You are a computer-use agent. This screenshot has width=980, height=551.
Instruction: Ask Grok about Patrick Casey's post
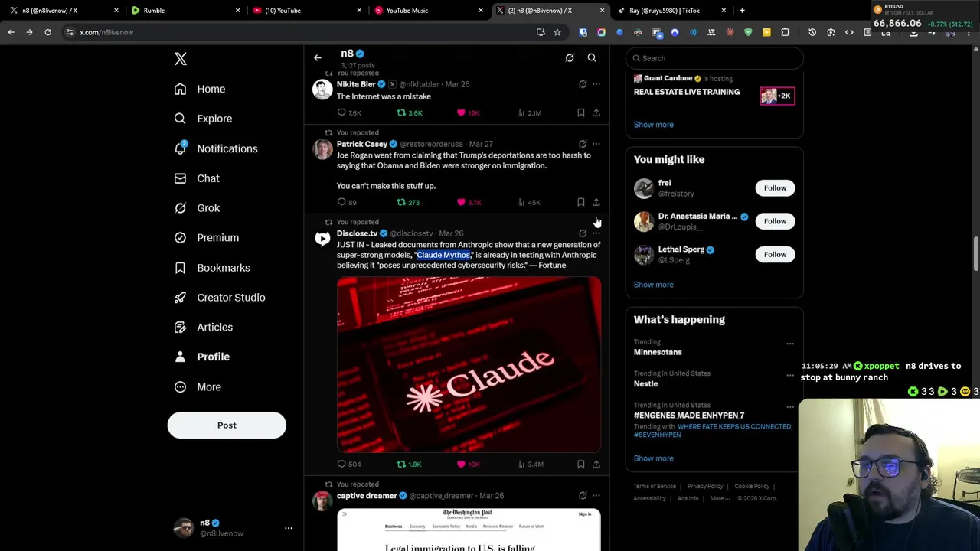583,144
